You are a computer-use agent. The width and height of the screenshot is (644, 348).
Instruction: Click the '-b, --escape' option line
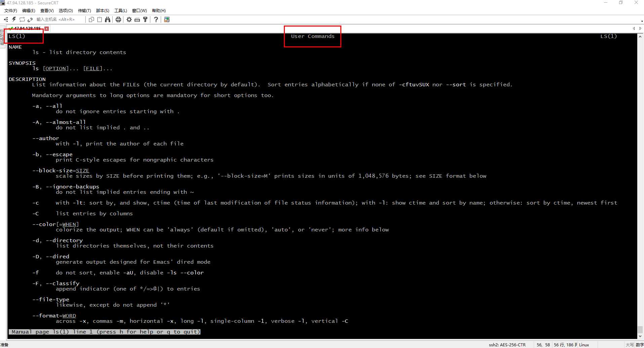click(x=52, y=155)
